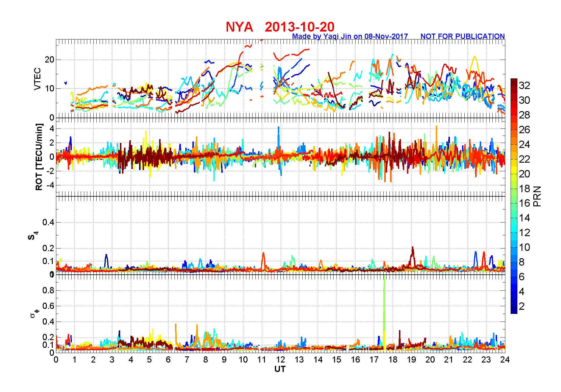The width and height of the screenshot is (561, 392).
Task: Click the dark red S4 peak near 19 UT
Action: 412,256
